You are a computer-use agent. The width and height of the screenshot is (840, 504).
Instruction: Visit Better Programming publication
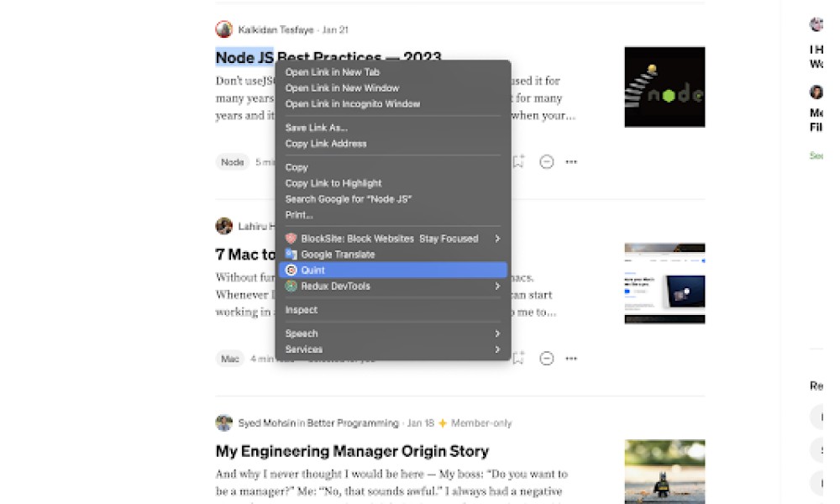(x=353, y=423)
